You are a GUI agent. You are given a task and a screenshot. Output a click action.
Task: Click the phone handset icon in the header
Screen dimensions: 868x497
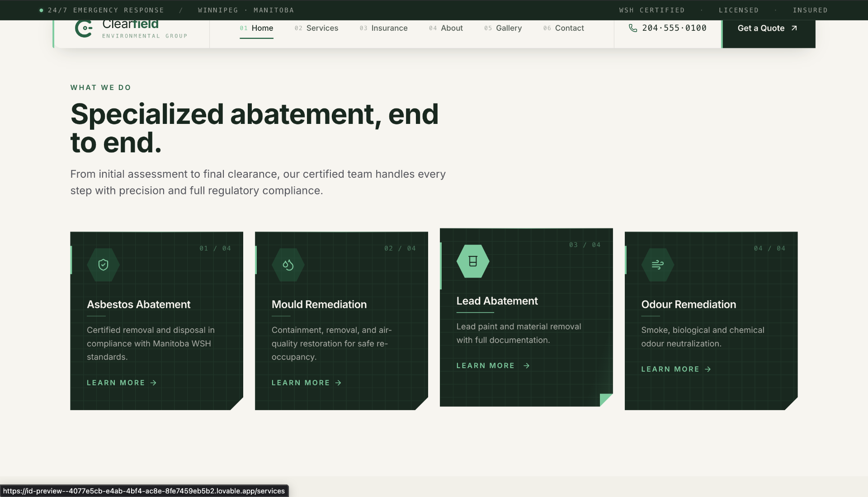coord(633,28)
